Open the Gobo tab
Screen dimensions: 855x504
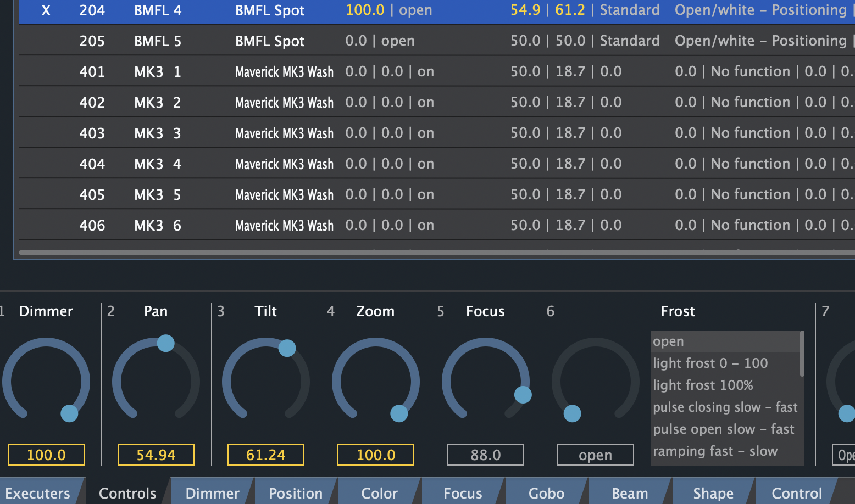[546, 493]
